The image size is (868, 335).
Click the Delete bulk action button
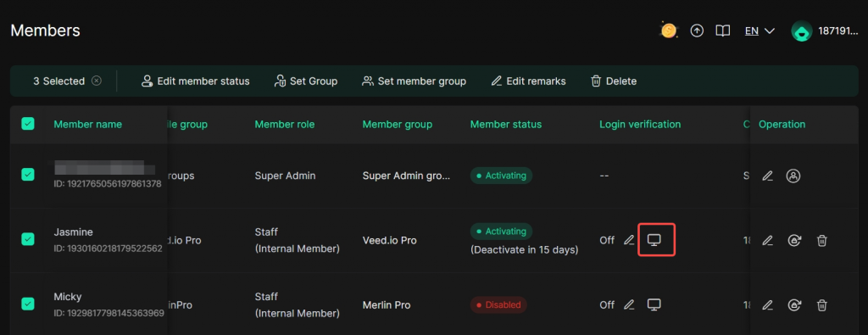coord(614,81)
